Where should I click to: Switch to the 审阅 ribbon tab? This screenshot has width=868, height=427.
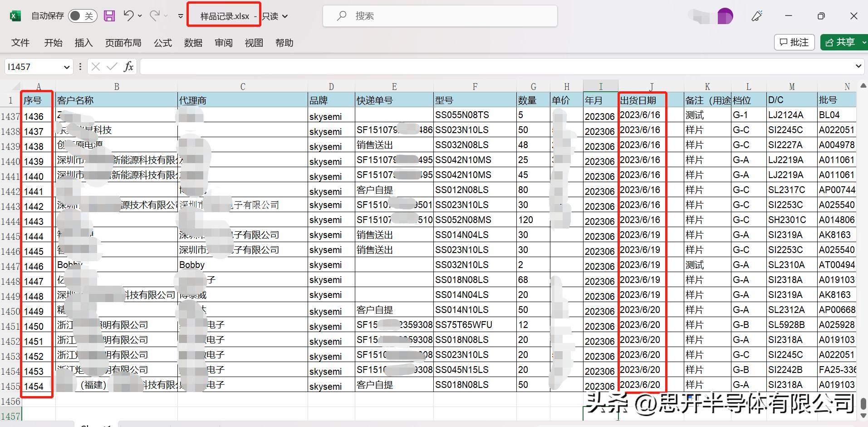(x=223, y=42)
